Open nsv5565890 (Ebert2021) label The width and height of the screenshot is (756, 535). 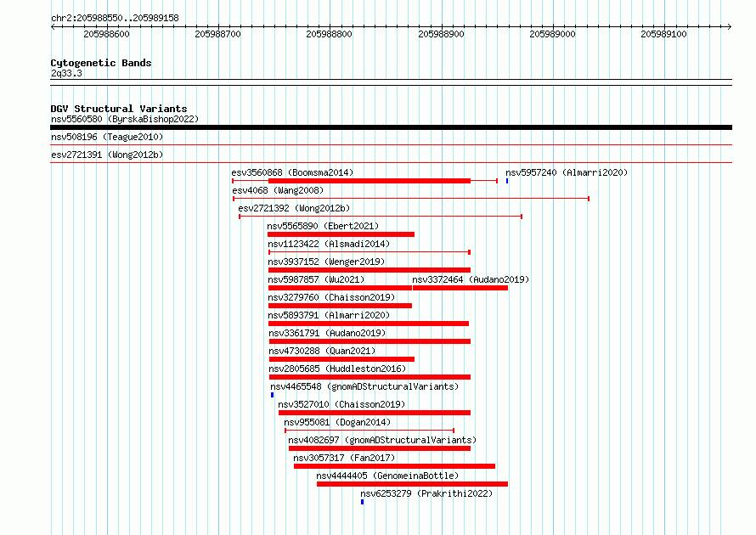click(323, 226)
